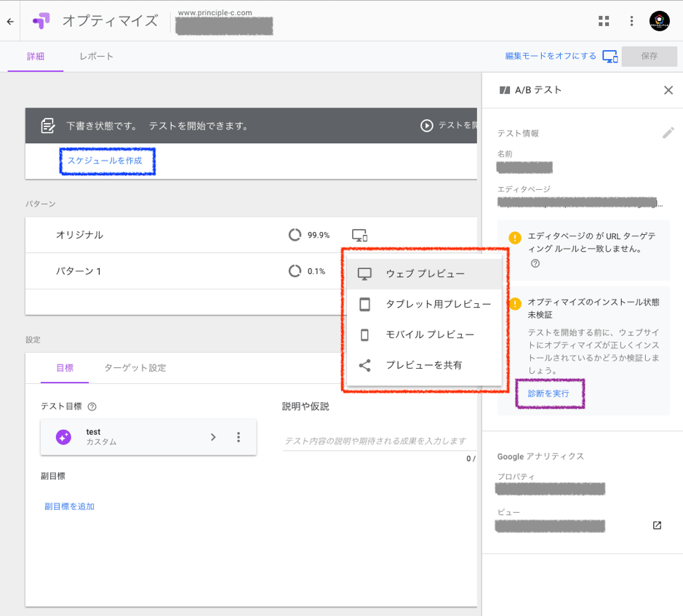The width and height of the screenshot is (683, 616).
Task: Open the three-dot menu on test goal
Action: (238, 437)
